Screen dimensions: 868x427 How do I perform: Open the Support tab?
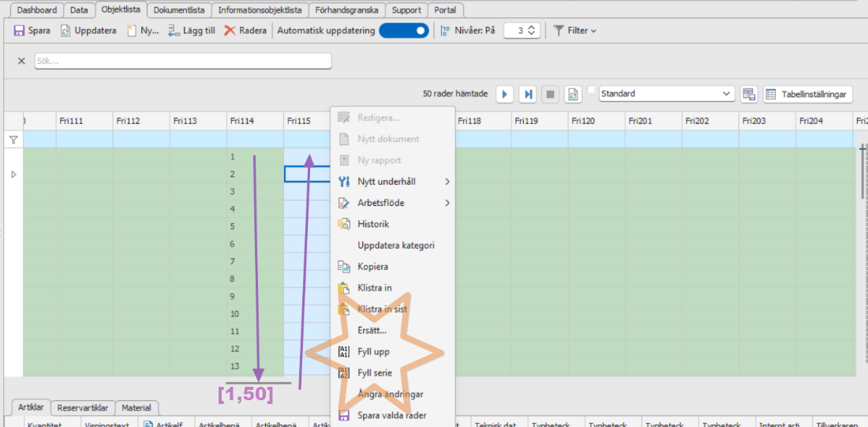pyautogui.click(x=406, y=10)
